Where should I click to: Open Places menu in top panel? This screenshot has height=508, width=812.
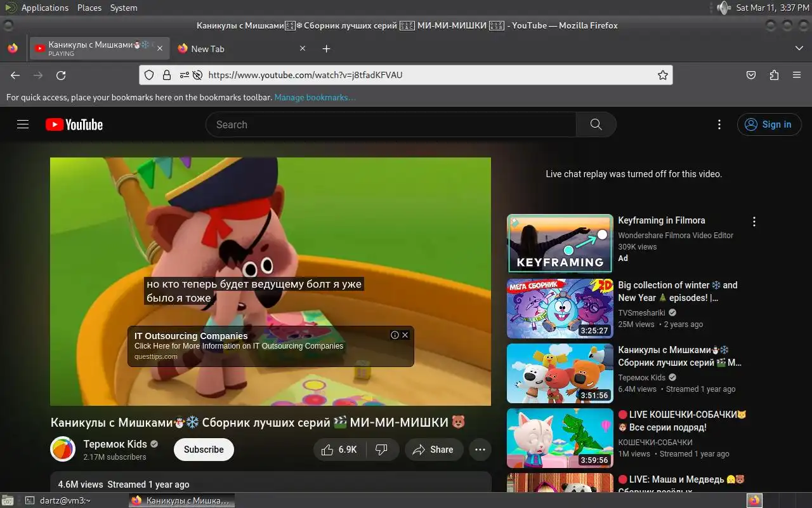89,8
